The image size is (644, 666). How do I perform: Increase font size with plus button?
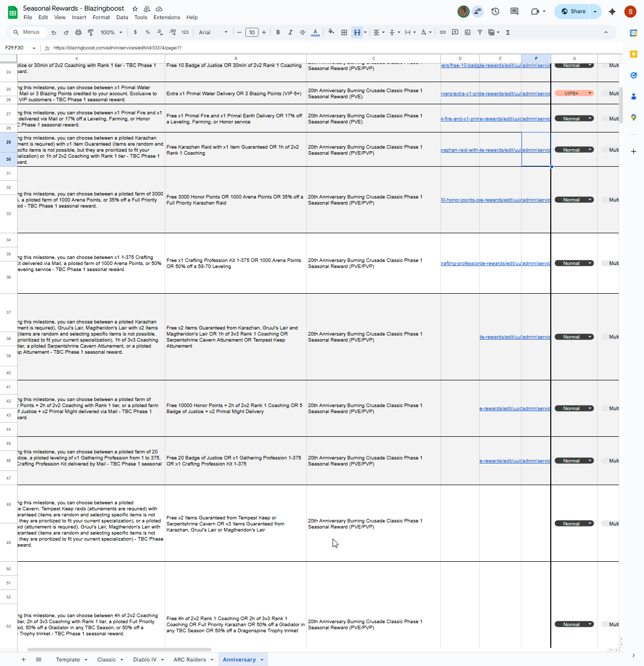point(264,32)
